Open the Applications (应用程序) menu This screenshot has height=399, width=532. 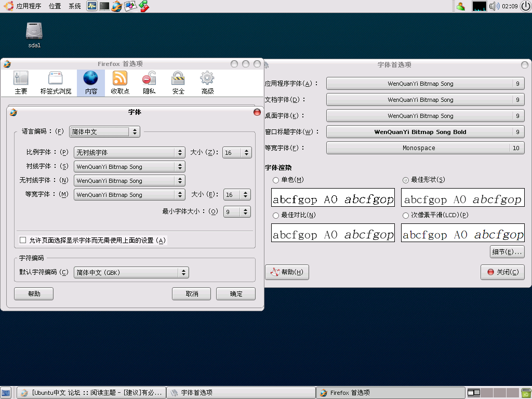click(23, 6)
